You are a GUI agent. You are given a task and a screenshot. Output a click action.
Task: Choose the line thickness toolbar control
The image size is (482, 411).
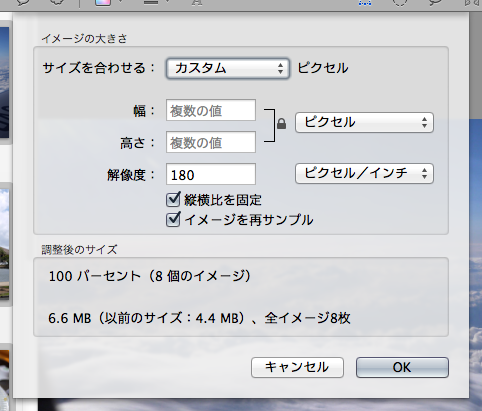151,3
